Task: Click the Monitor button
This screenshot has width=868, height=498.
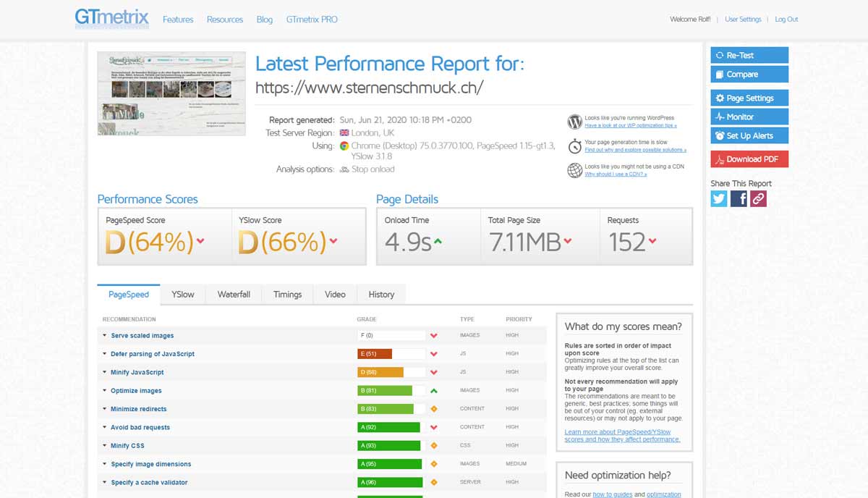Action: pyautogui.click(x=749, y=117)
